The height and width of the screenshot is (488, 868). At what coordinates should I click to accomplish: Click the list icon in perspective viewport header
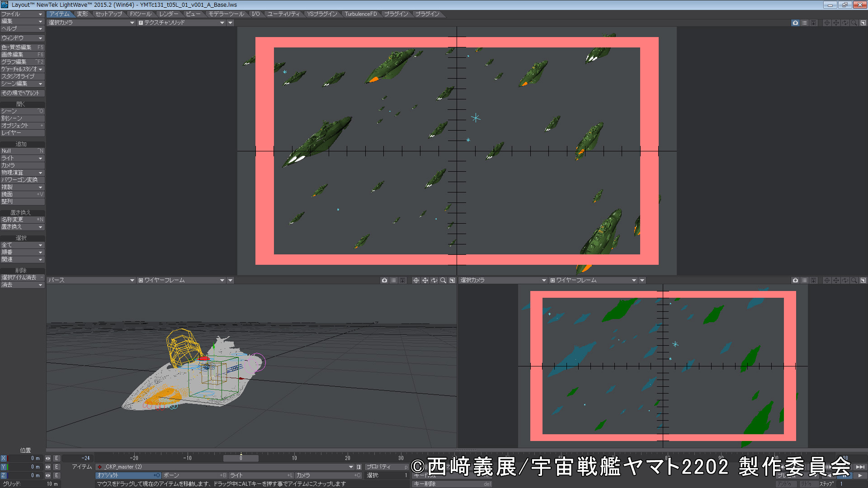tap(393, 280)
